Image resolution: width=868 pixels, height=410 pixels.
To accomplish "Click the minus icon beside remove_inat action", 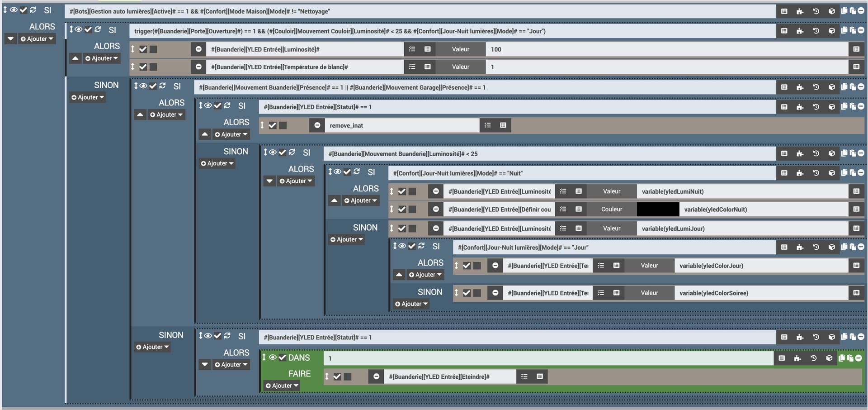I will tap(317, 125).
